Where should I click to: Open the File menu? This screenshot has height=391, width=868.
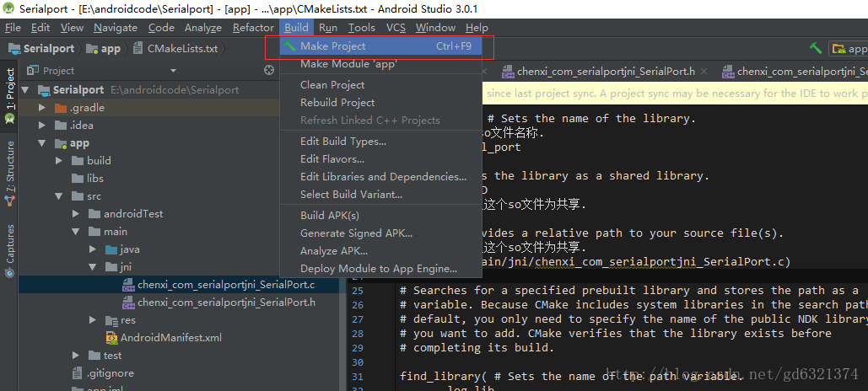pos(13,28)
